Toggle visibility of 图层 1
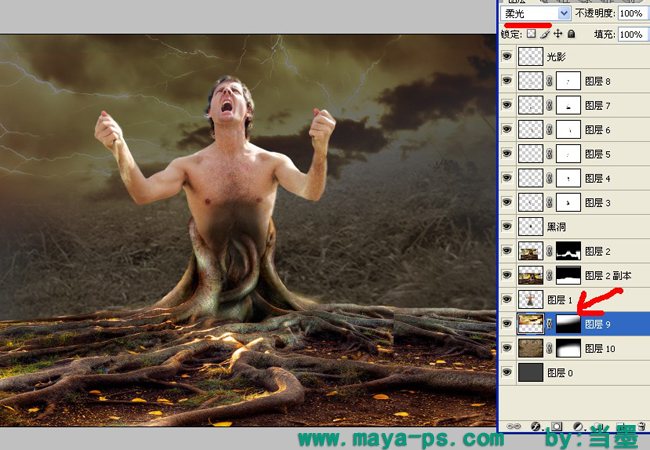This screenshot has height=450, width=650. [x=507, y=299]
